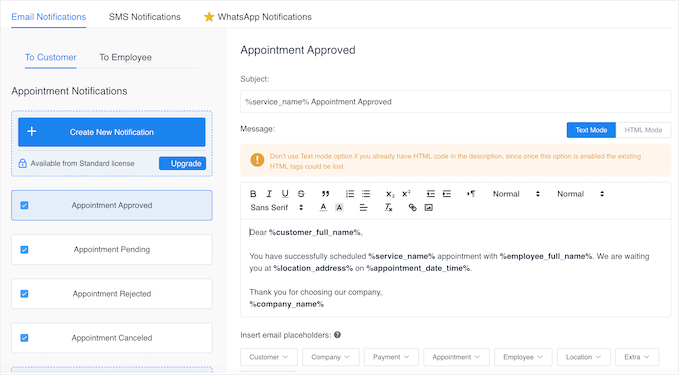Toggle bold formatting in message editor
Screen dimensions: 680x375
point(253,194)
